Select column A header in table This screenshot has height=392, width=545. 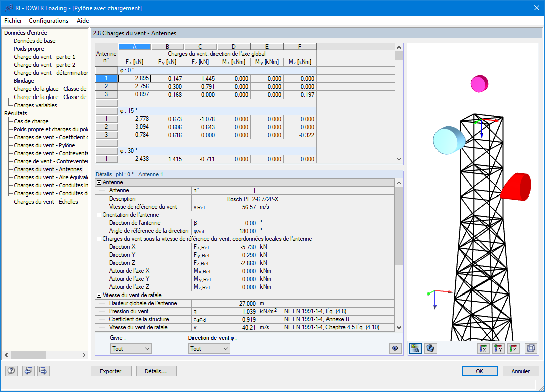(134, 47)
